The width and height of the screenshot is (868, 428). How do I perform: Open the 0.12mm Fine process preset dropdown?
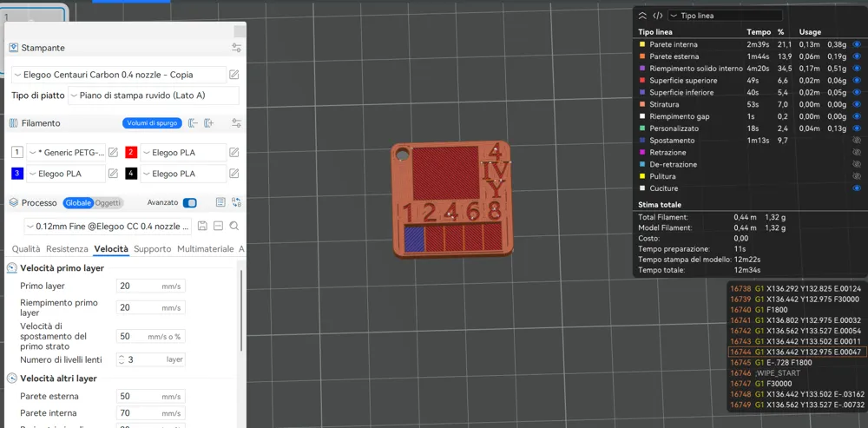pos(108,226)
